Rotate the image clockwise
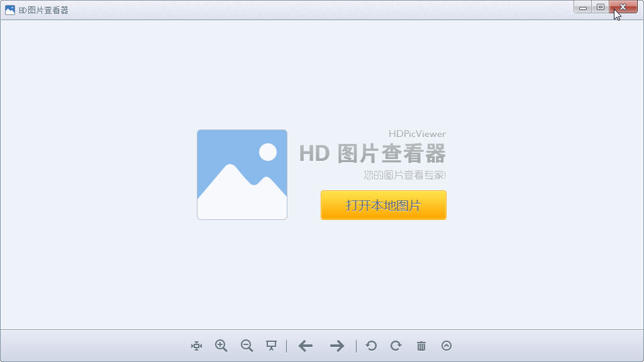Image resolution: width=644 pixels, height=362 pixels. pyautogui.click(x=396, y=346)
